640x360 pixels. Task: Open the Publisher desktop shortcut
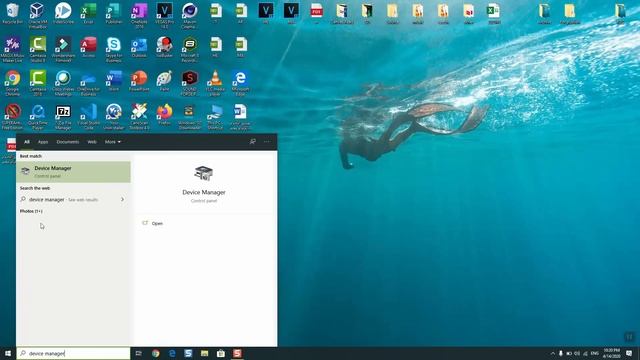coord(113,13)
